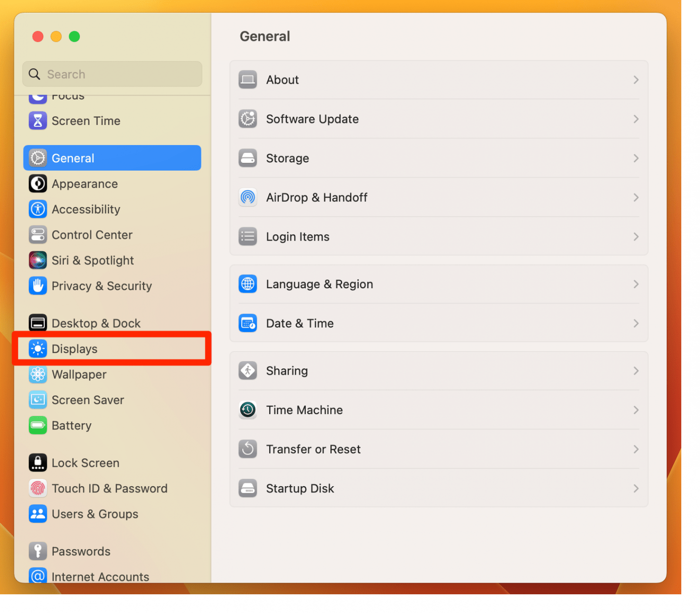Click the Siri & Spotlight icon
This screenshot has height=613, width=700.
(37, 260)
